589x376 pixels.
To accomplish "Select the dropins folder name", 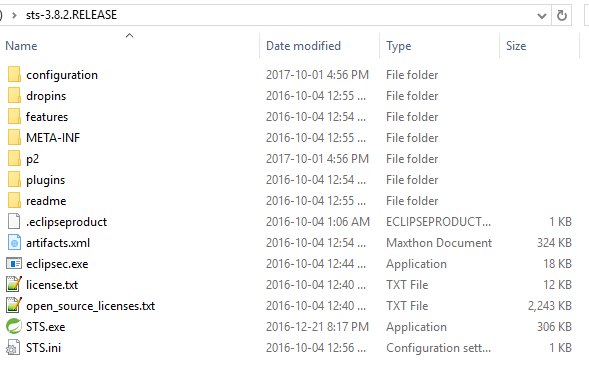I will [46, 96].
